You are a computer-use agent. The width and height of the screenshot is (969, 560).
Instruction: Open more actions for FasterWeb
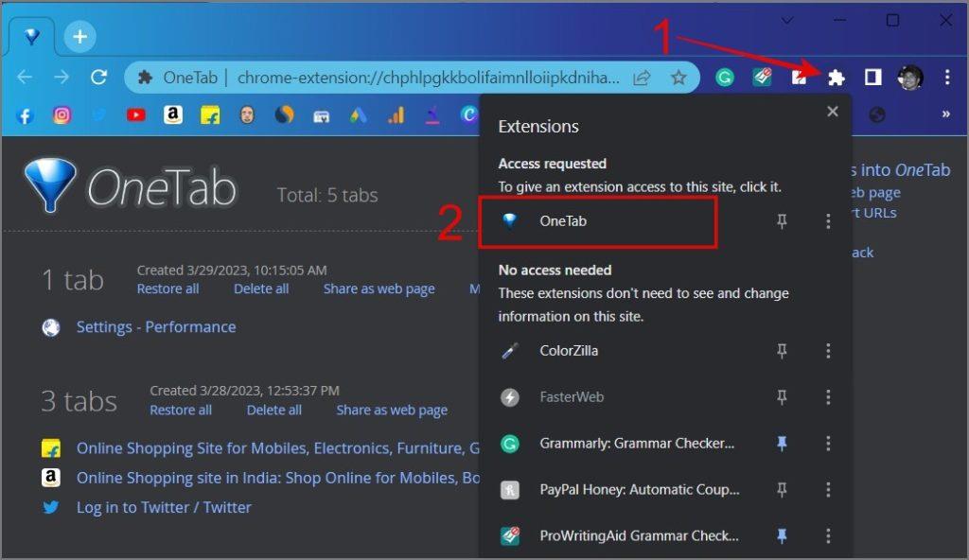[x=828, y=397]
